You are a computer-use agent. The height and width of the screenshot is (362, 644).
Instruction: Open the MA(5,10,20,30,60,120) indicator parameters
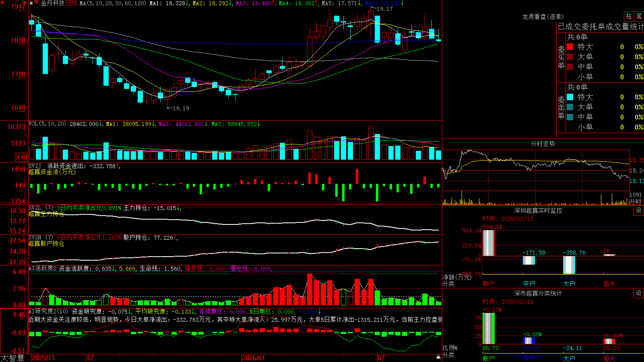112,3
